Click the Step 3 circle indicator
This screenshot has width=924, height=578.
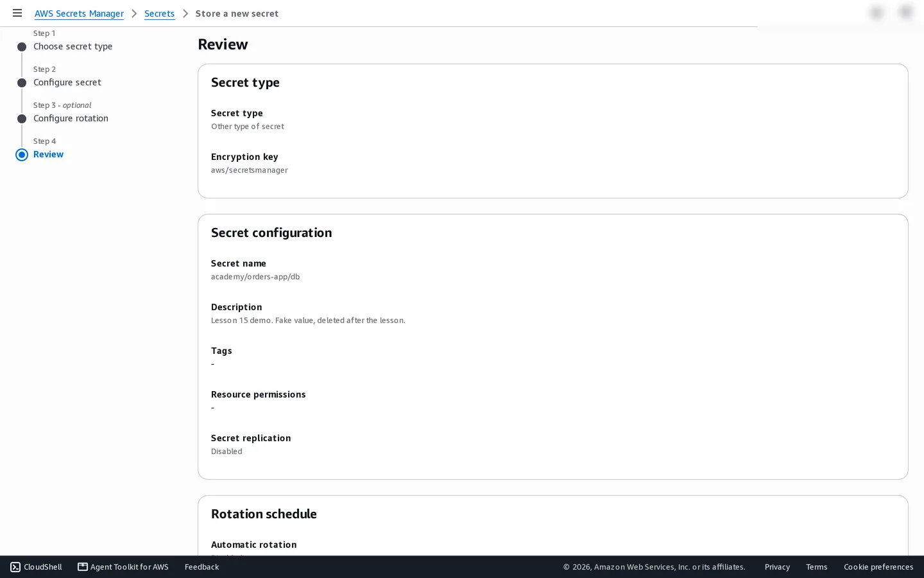[x=22, y=119]
